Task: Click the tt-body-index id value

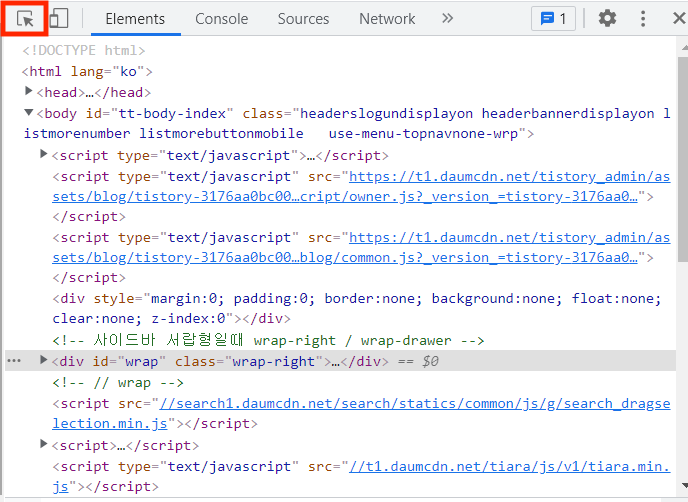Action: coord(172,114)
